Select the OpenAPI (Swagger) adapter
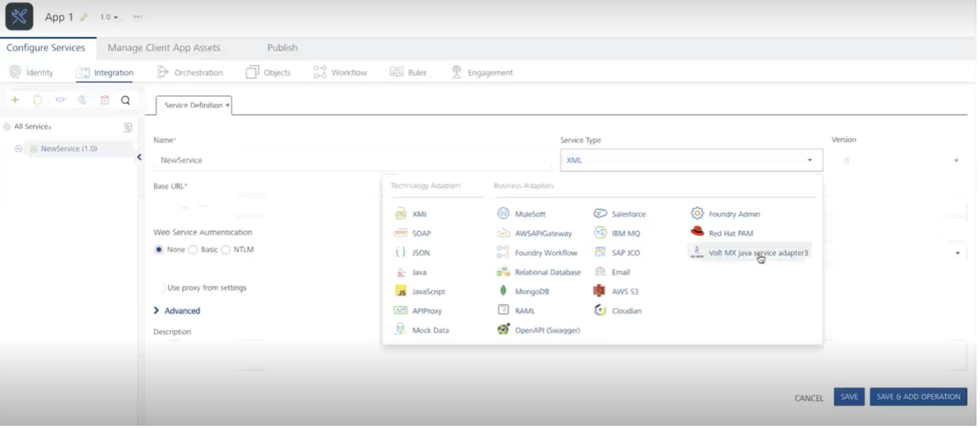The width and height of the screenshot is (980, 428). coord(539,330)
